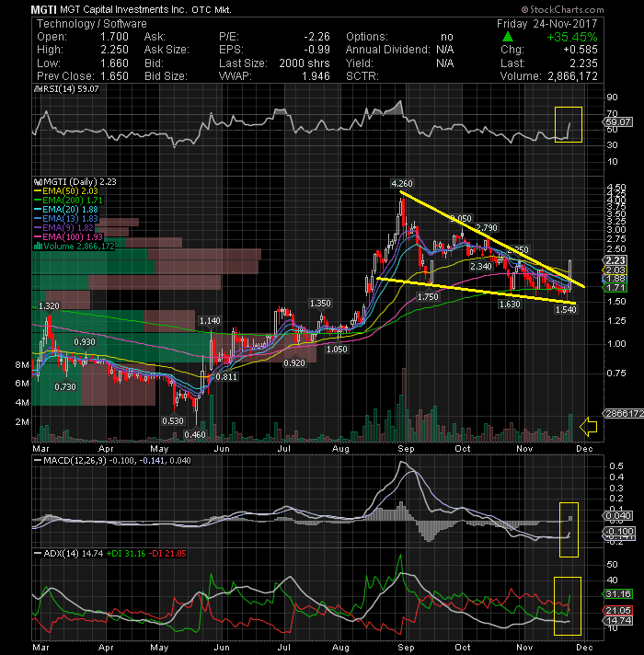Click the 0.920 price label
644x655 pixels.
294,363
